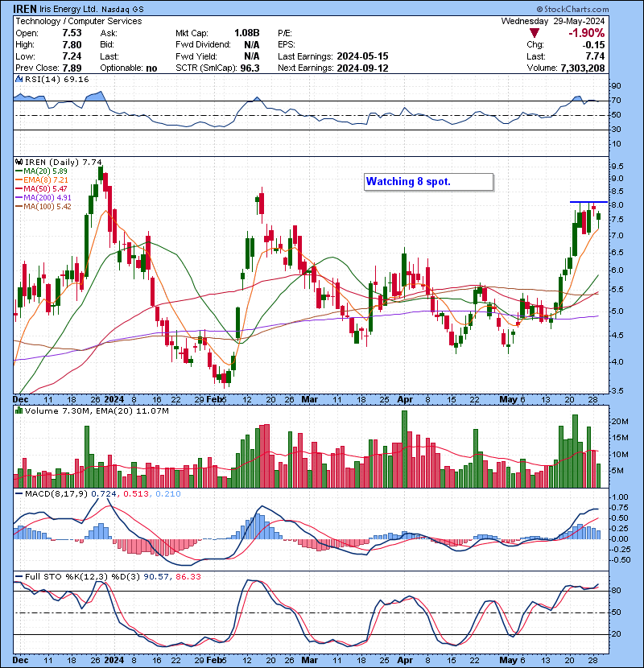Click the IREN (Daily) 7.74 chart label
644x668 pixels.
[64, 163]
